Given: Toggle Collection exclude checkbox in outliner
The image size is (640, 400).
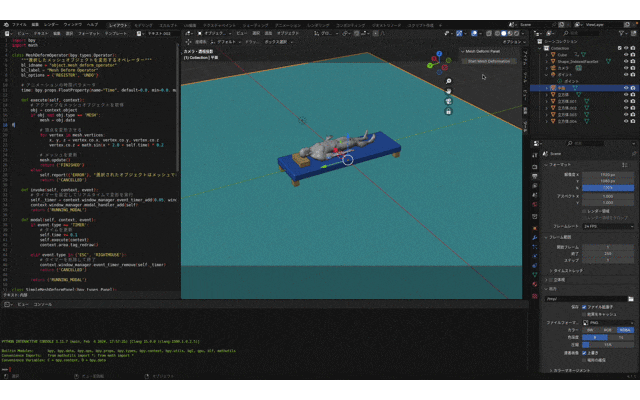Looking at the screenshot, I should coord(620,48).
